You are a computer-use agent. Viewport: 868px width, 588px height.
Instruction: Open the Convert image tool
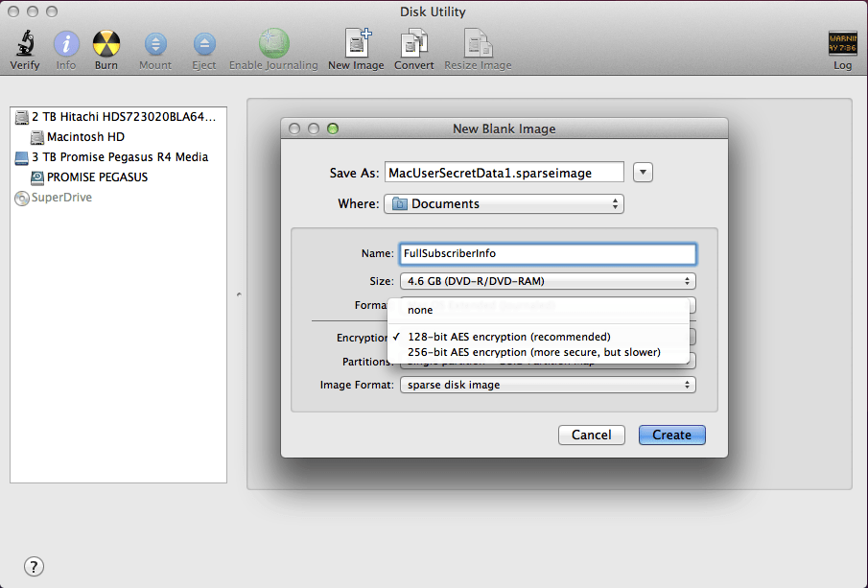(x=413, y=43)
